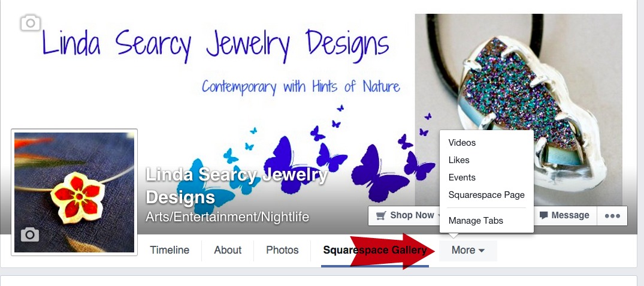Click the Linda Searcy Jewelry Designs page name
The image size is (644, 286).
pos(237,186)
